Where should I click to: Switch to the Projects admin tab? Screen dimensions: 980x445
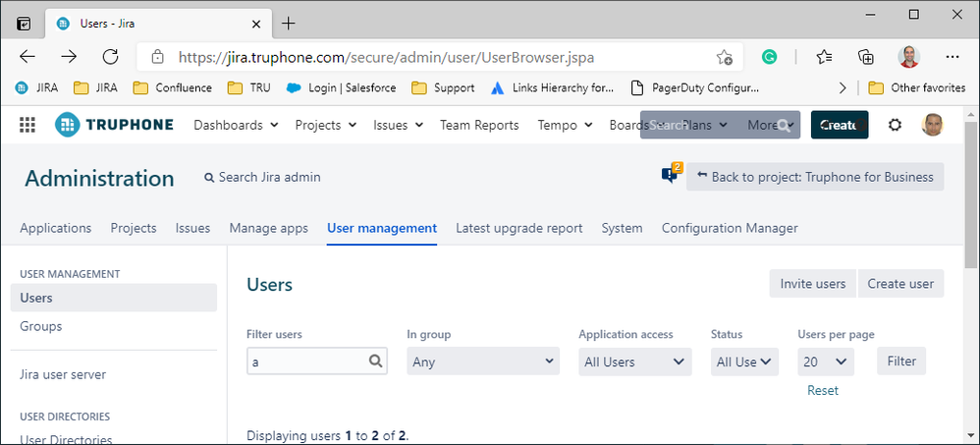(134, 228)
